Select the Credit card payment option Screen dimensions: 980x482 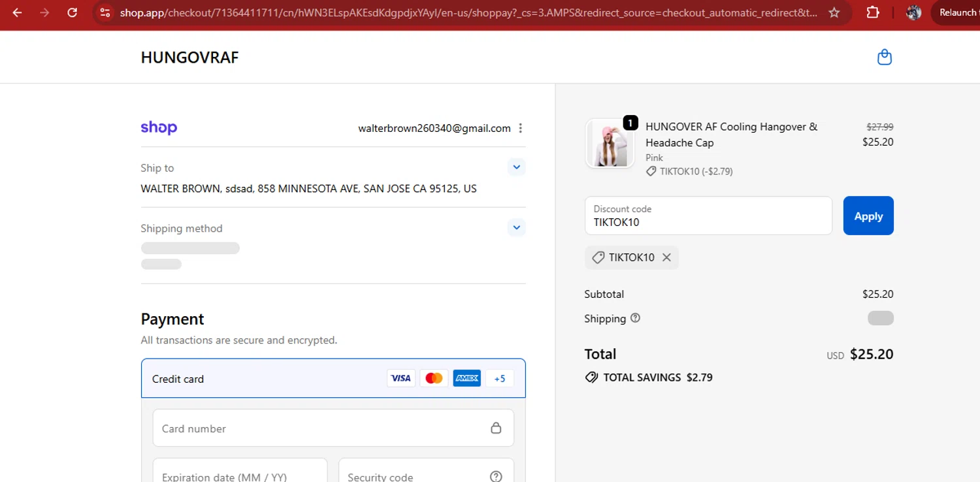[333, 378]
